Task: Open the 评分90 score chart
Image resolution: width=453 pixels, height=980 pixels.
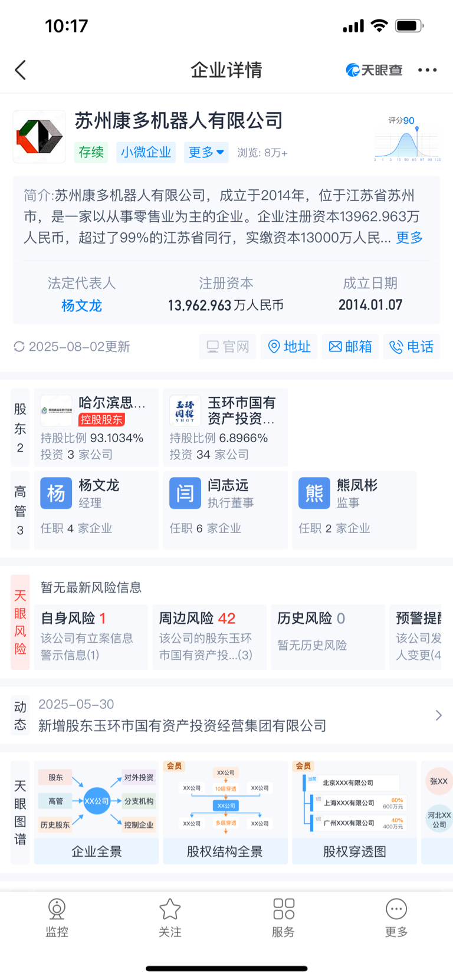Action: [x=407, y=139]
